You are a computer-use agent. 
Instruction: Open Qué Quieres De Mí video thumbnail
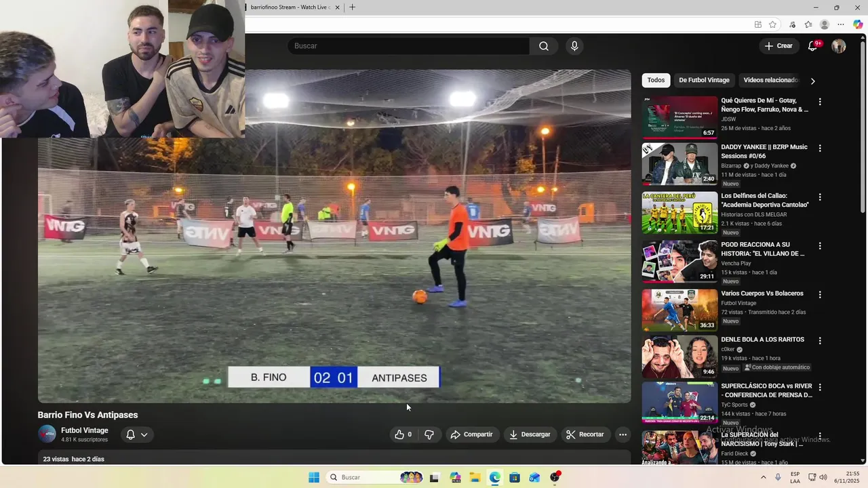click(679, 117)
